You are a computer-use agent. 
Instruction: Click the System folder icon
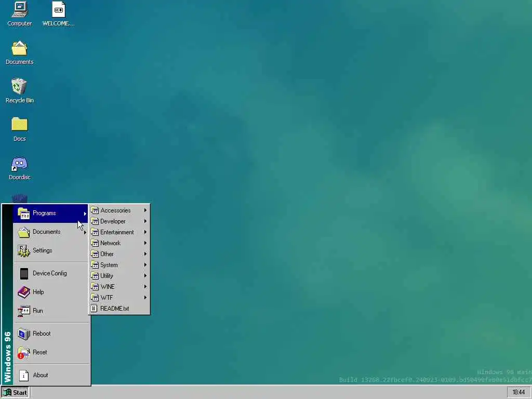tap(95, 265)
